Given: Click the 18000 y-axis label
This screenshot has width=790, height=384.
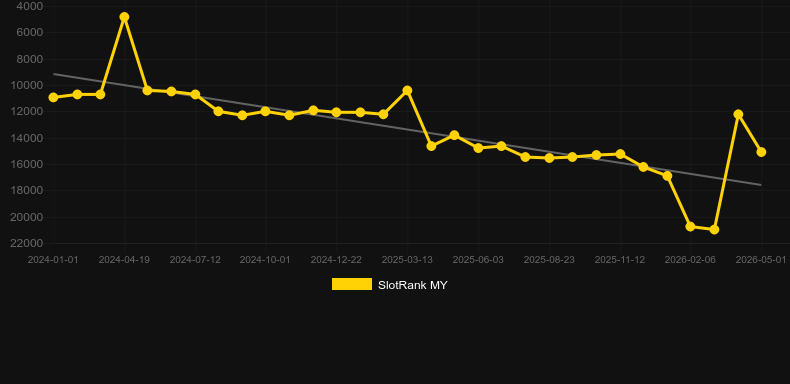Looking at the screenshot, I should pos(27,190).
